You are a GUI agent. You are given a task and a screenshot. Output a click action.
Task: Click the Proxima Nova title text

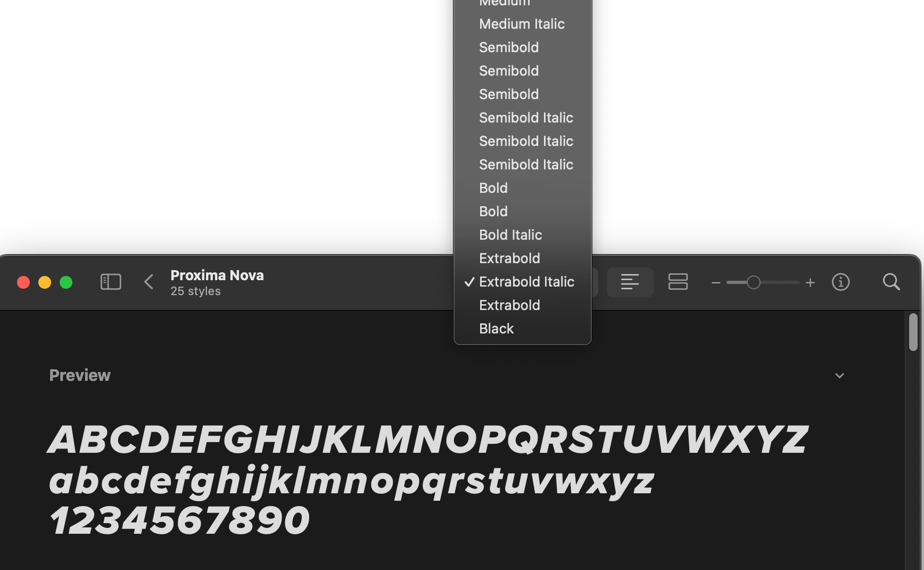coord(217,275)
